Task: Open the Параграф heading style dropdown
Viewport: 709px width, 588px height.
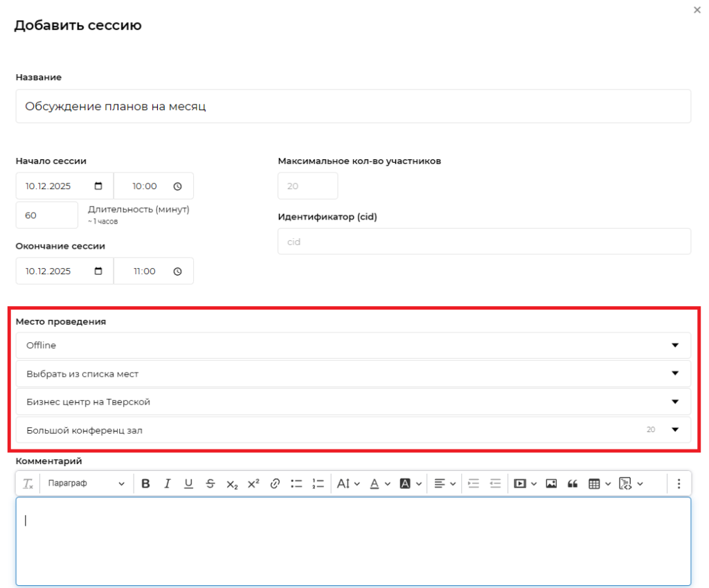Action: coord(87,484)
